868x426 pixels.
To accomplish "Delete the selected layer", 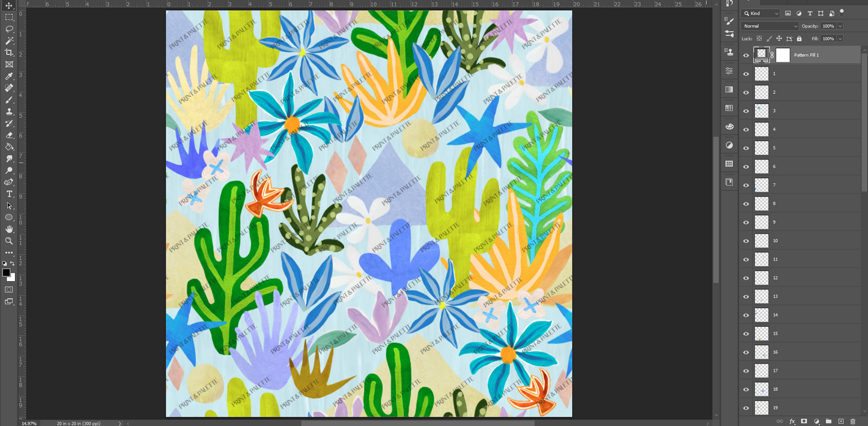I will 852,421.
